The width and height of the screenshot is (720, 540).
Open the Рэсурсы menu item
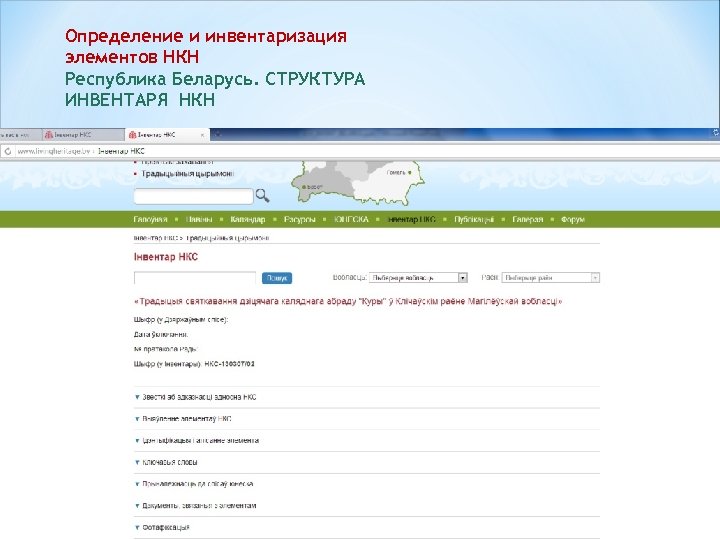click(x=299, y=219)
